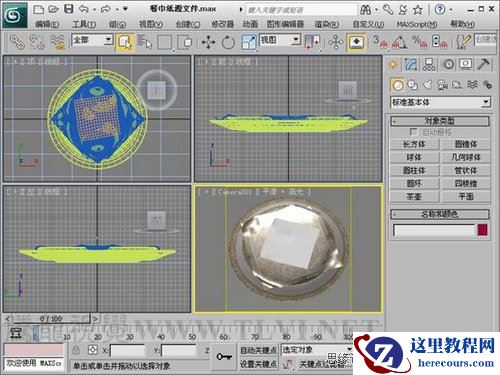Click the Use Pivot Point Center icon

click(x=312, y=42)
